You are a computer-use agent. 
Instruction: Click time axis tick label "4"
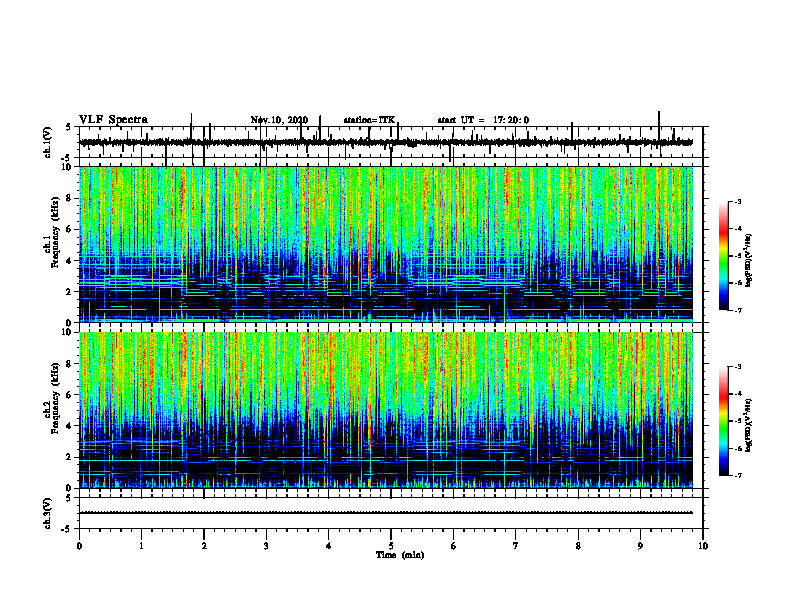click(329, 546)
